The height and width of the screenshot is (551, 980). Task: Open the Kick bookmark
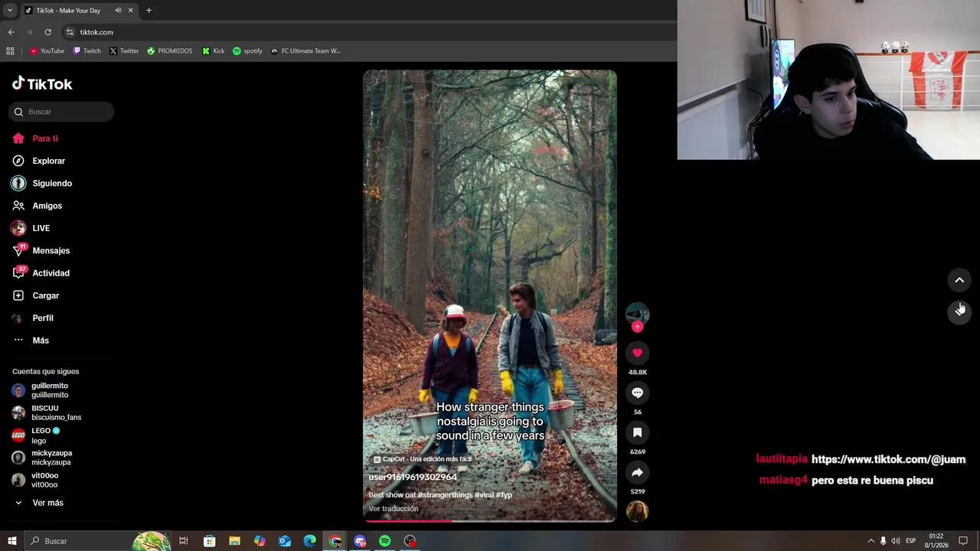[213, 51]
